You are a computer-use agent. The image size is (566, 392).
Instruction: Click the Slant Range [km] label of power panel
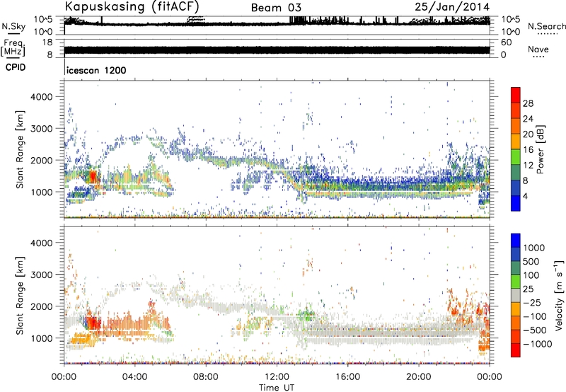(21, 149)
